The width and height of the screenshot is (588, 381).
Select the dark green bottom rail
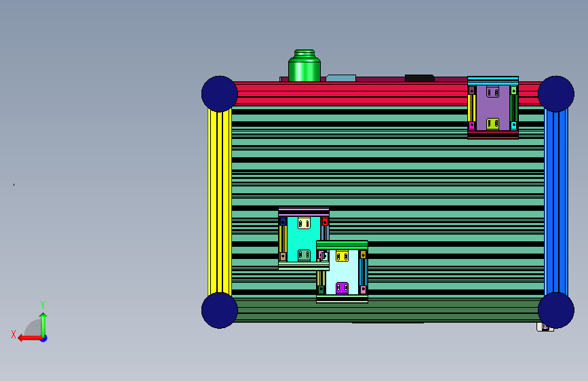pos(387,310)
